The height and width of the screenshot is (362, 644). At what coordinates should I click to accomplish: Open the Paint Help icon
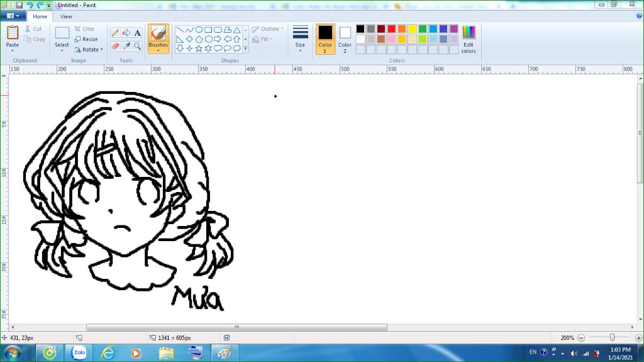point(639,16)
